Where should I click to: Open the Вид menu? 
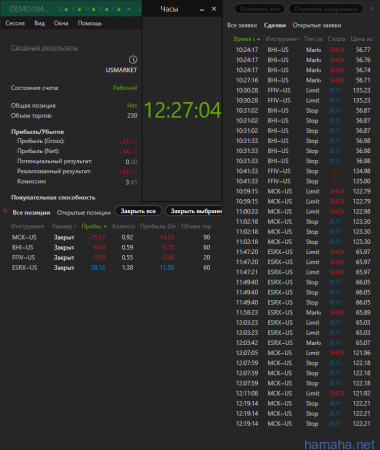tap(39, 23)
